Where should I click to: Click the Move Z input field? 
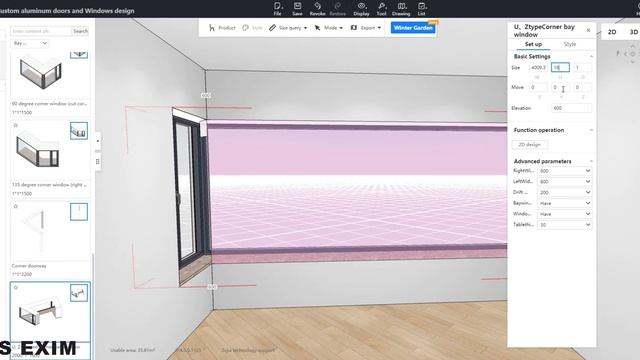tap(582, 87)
